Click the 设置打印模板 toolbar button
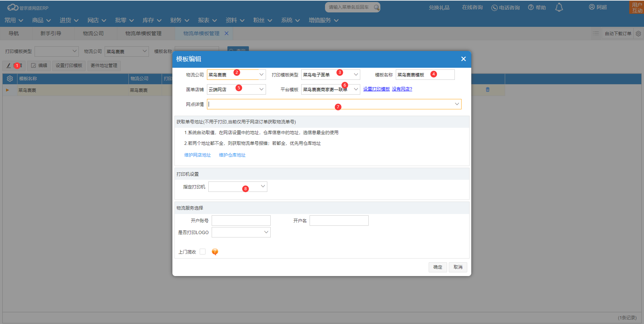The height and width of the screenshot is (324, 644). (x=69, y=65)
